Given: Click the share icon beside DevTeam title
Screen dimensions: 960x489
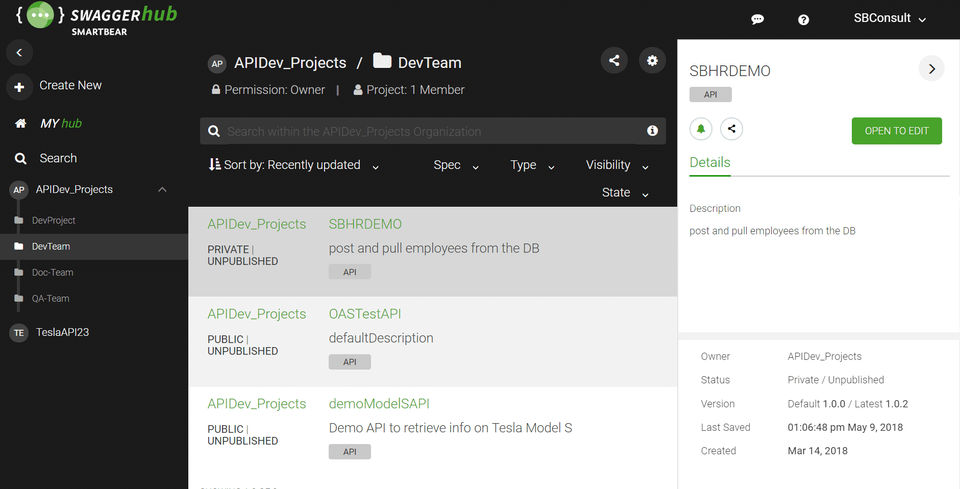Looking at the screenshot, I should [614, 61].
